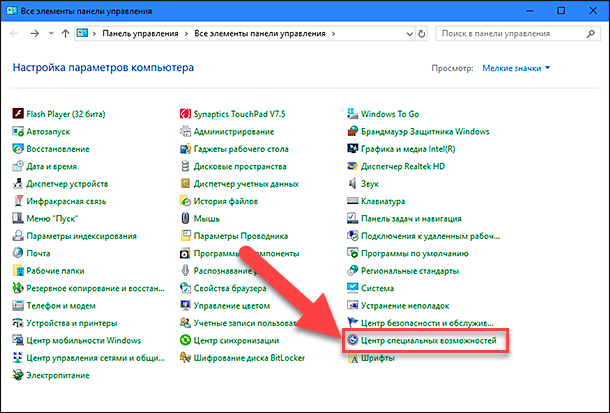
Task: Open Резервное копирование и восстановление link
Action: (x=95, y=288)
